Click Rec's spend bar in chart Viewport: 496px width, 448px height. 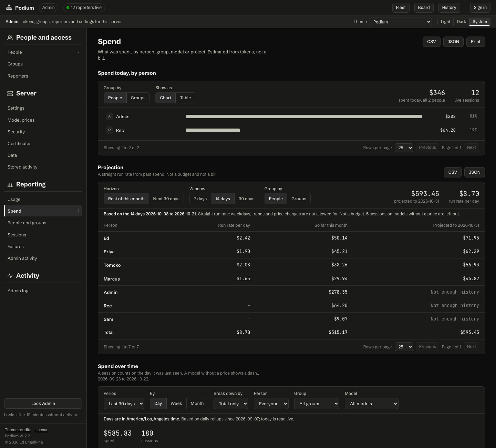(x=213, y=130)
